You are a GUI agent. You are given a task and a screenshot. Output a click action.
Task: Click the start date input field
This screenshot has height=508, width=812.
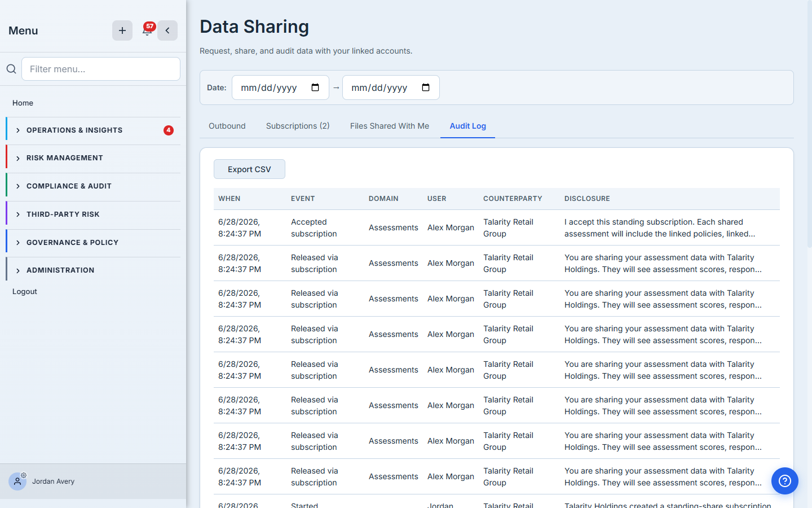pos(280,87)
